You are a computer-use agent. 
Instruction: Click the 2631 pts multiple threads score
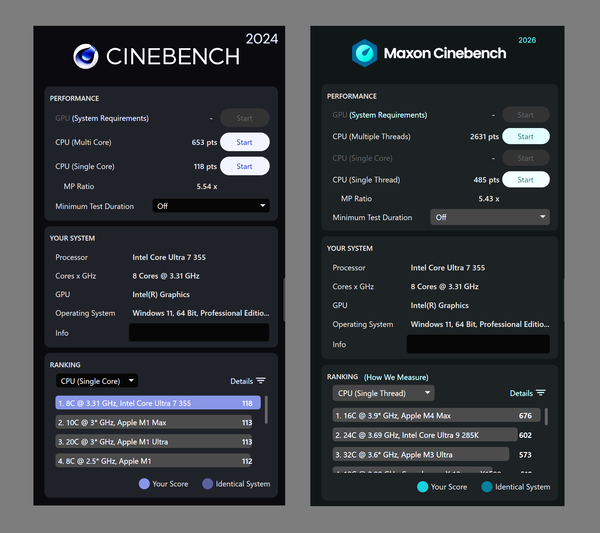pyautogui.click(x=484, y=137)
